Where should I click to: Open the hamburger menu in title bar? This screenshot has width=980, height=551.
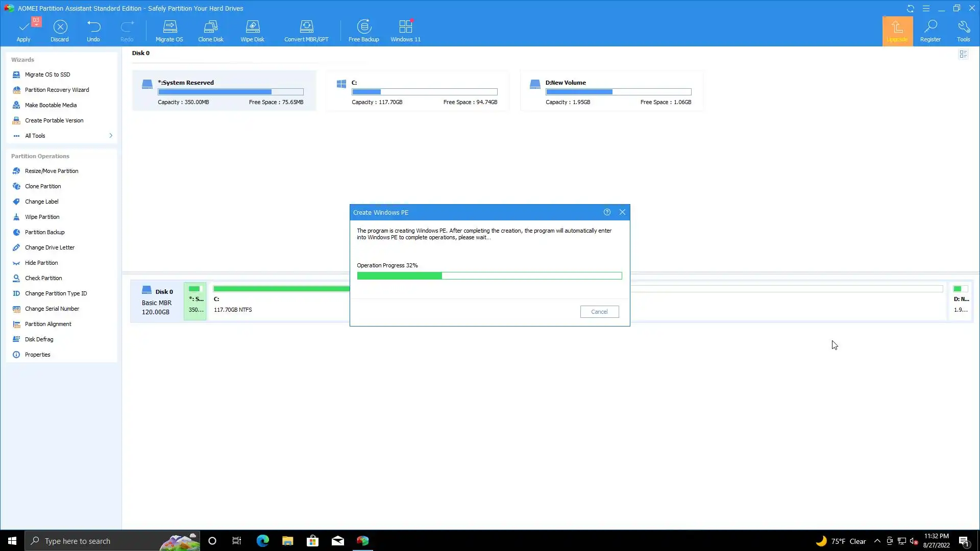[x=926, y=8]
